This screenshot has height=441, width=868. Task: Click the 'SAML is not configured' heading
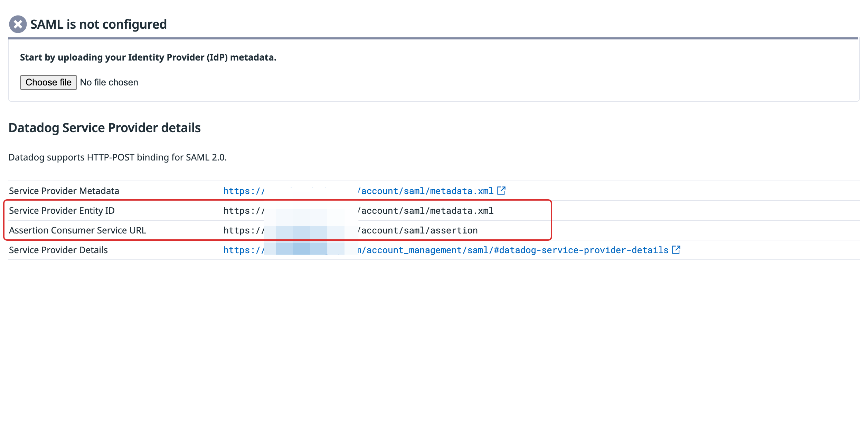[x=98, y=24]
